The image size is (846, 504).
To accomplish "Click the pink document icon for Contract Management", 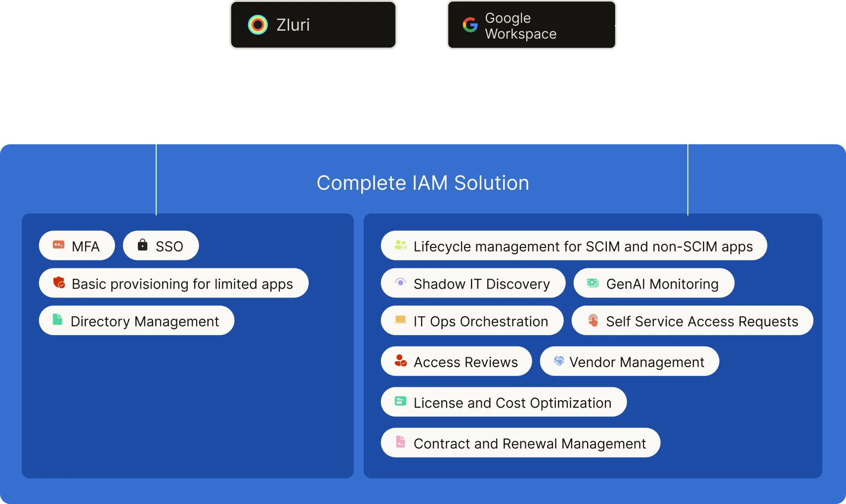I will [x=400, y=442].
